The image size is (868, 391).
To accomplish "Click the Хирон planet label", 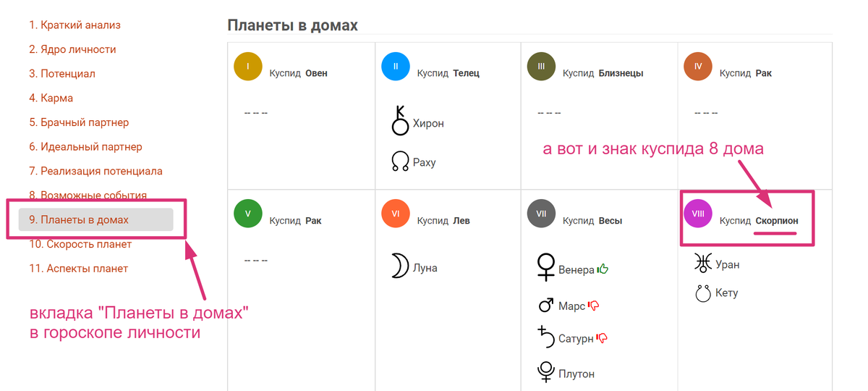I will click(428, 124).
